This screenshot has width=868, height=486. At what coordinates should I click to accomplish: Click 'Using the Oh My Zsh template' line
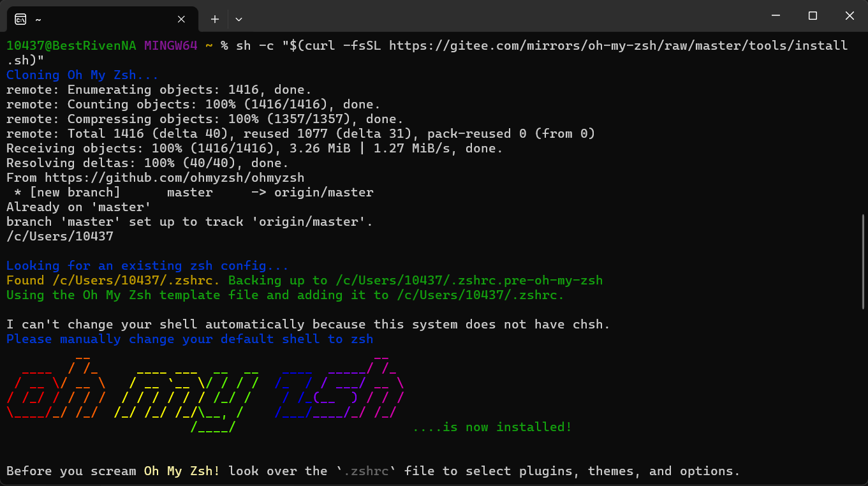(285, 295)
